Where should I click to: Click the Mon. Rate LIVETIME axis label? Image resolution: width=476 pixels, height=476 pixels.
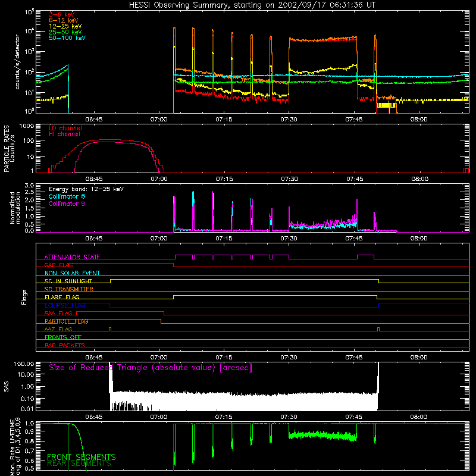point(15,447)
